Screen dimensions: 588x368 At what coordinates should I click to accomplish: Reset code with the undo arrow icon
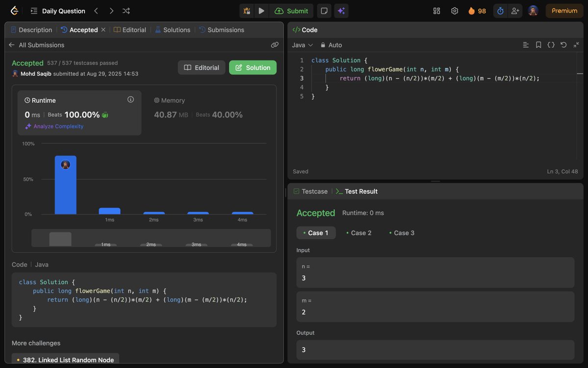coord(563,45)
